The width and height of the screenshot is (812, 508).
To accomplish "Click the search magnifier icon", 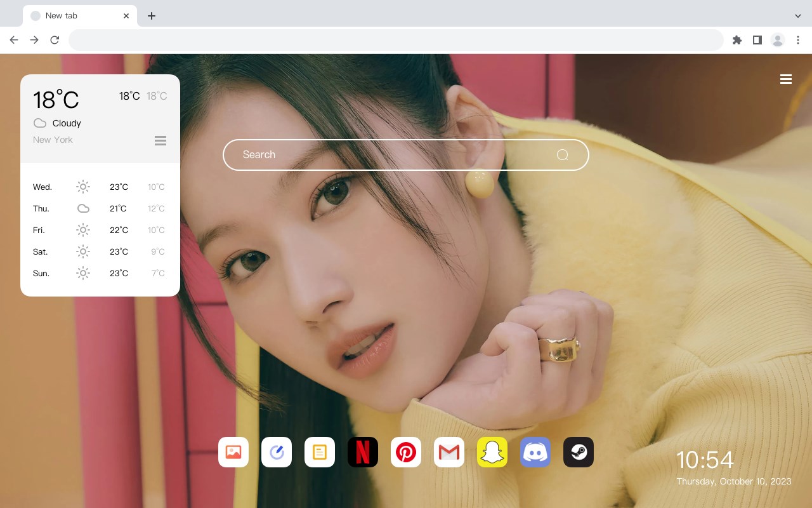I will [x=562, y=155].
